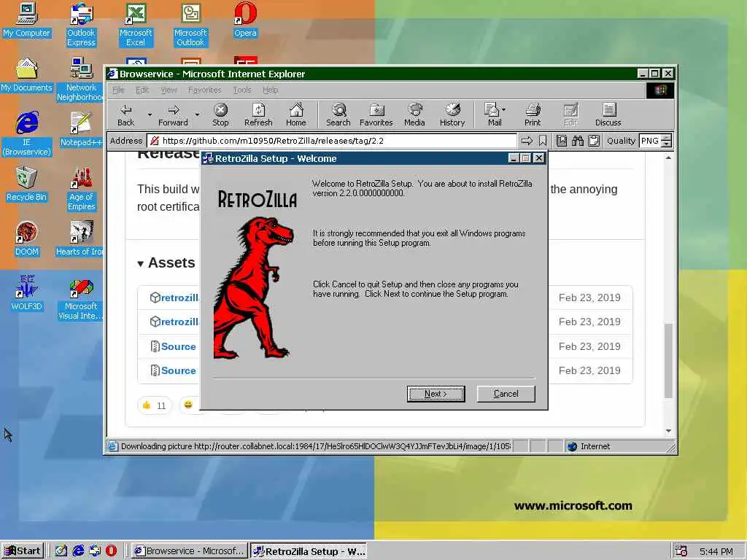
Task: Click Internet Explorer quick launch icon
Action: pyautogui.click(x=78, y=551)
